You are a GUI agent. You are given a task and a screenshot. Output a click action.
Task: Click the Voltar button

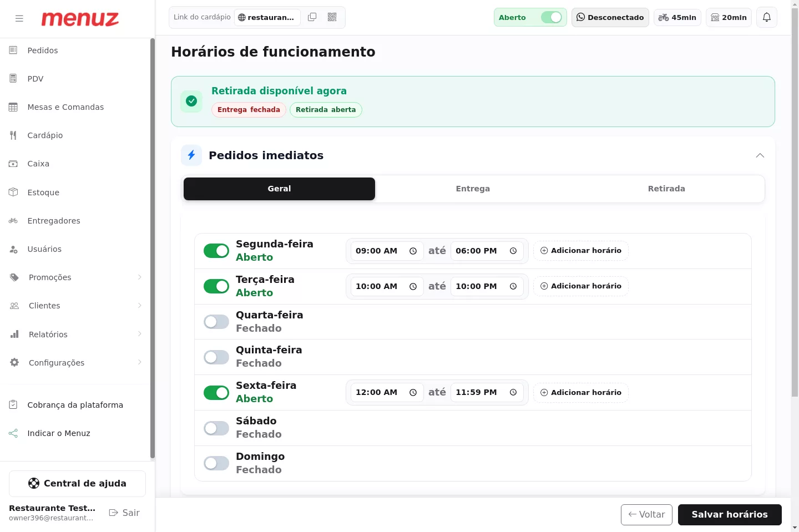tap(646, 515)
